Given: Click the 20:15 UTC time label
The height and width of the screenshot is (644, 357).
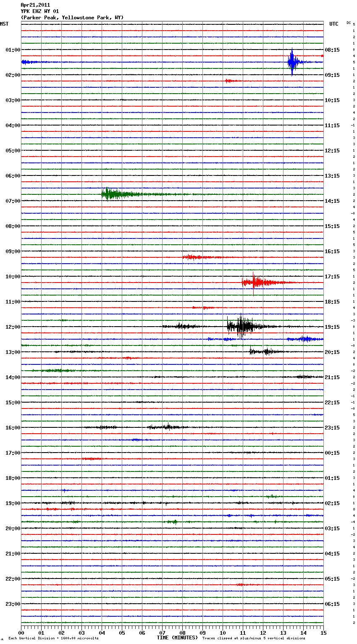Looking at the screenshot, I should tap(332, 352).
